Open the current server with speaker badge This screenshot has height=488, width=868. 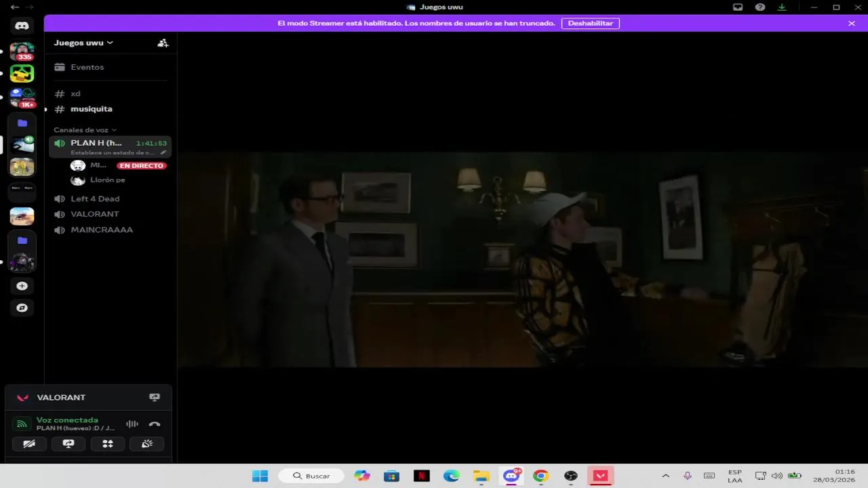[x=22, y=144]
